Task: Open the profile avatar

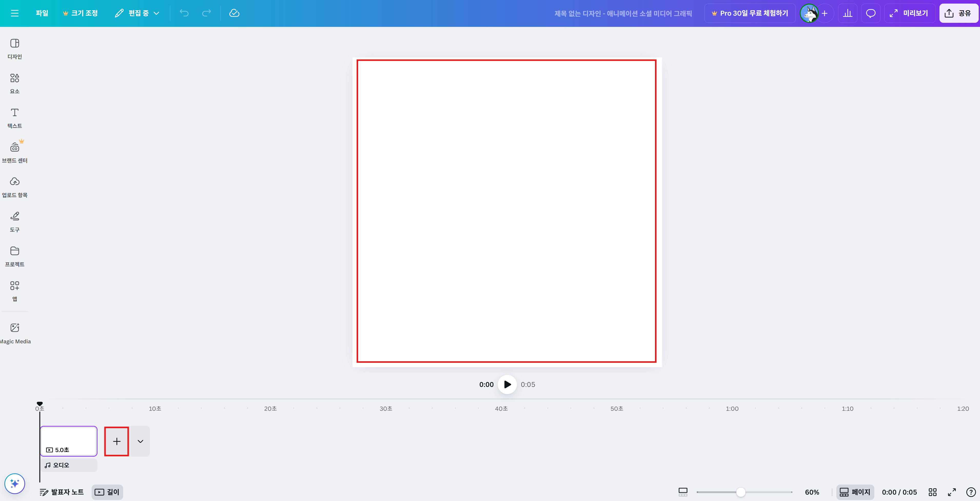Action: (x=809, y=14)
